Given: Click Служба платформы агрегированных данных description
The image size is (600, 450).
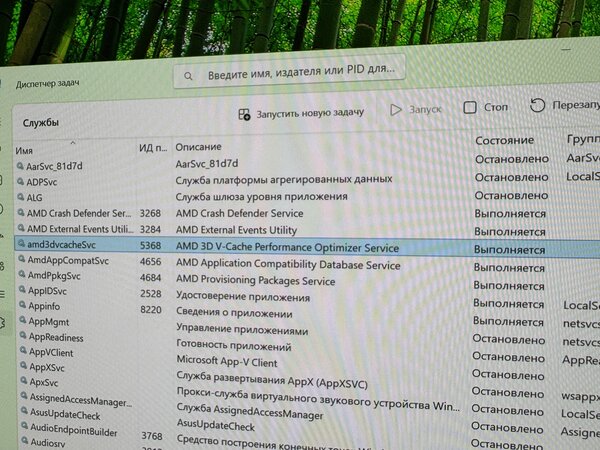Looking at the screenshot, I should (284, 179).
